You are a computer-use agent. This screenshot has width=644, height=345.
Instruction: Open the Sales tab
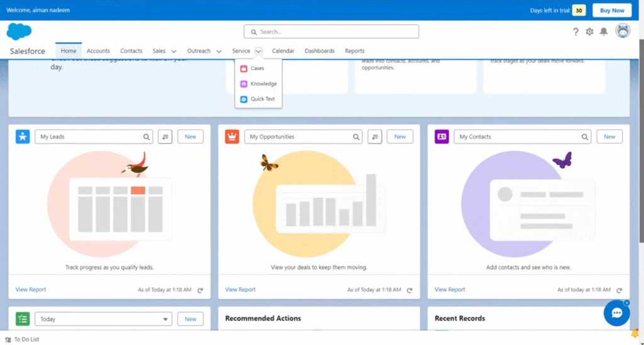(159, 51)
